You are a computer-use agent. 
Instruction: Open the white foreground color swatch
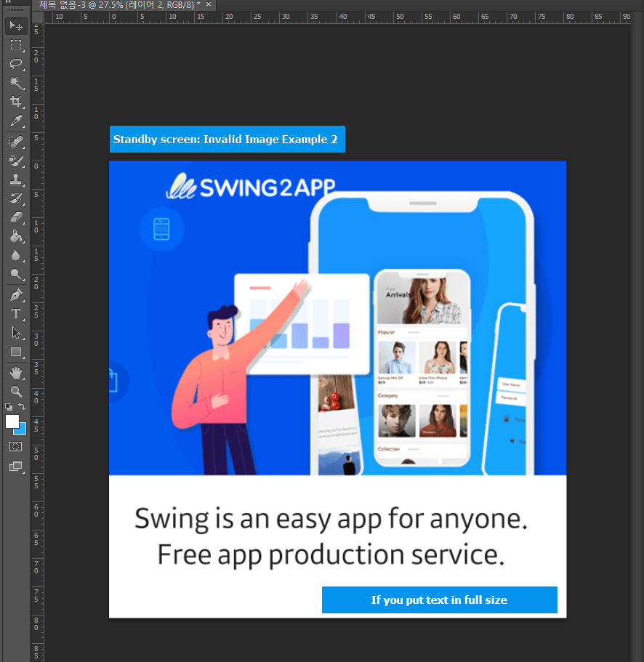(x=12, y=421)
